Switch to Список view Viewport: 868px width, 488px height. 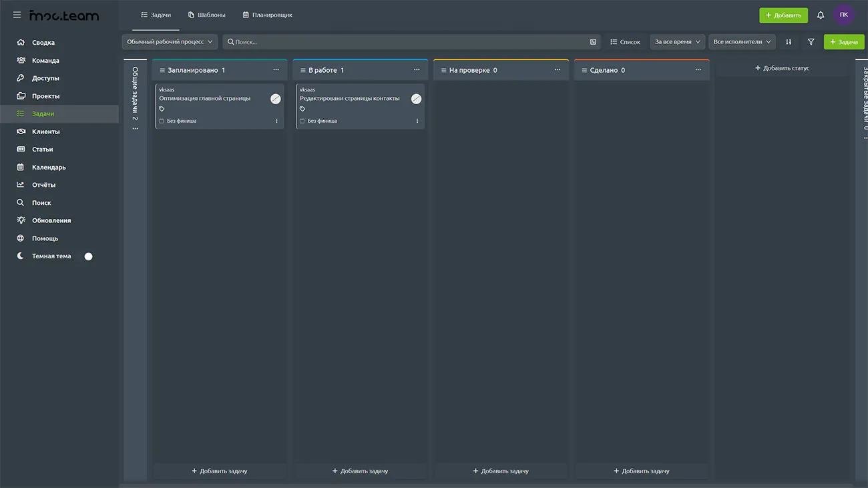coord(625,42)
